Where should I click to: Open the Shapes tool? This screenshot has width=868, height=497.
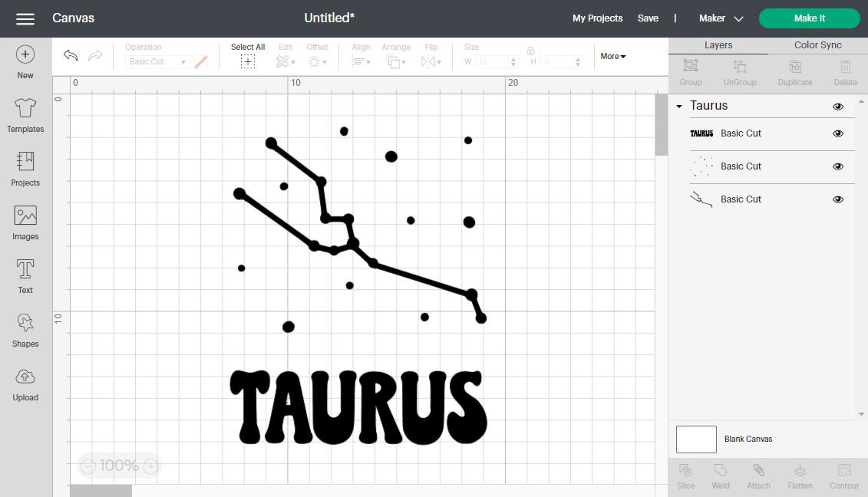point(25,329)
